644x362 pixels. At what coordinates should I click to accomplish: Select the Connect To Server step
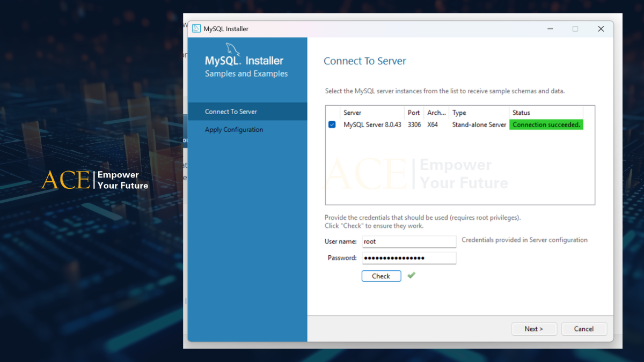pyautogui.click(x=231, y=112)
